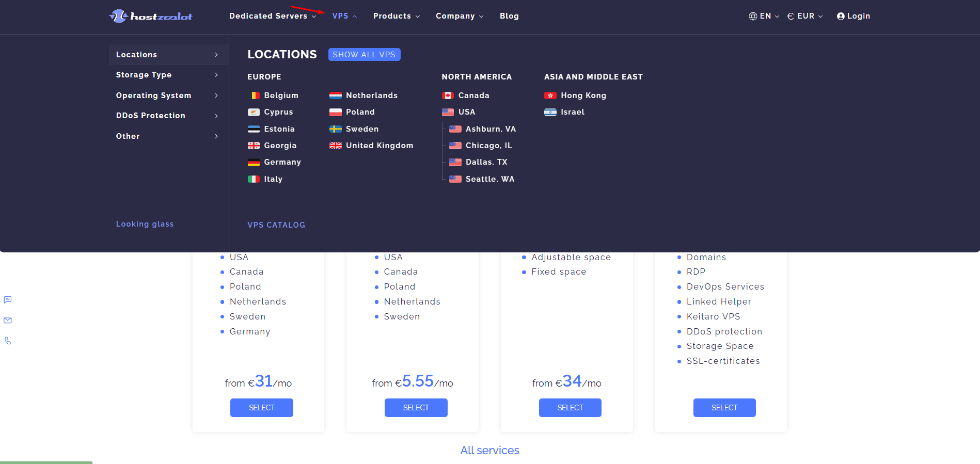Click the Estonia flag icon

[x=254, y=129]
